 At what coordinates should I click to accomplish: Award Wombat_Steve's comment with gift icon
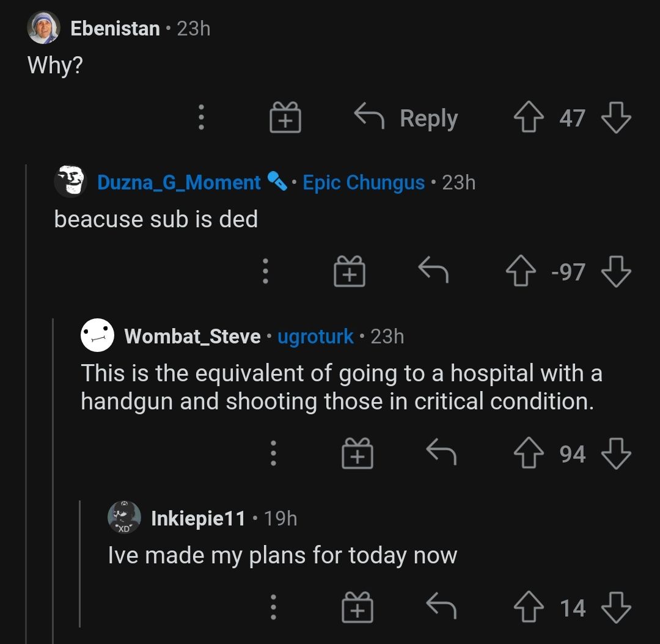coord(357,454)
